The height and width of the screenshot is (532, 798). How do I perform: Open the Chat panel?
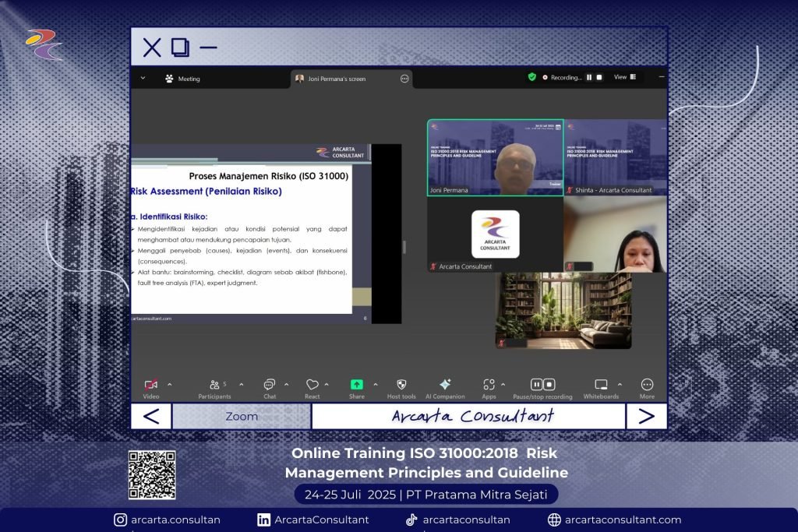pos(270,385)
